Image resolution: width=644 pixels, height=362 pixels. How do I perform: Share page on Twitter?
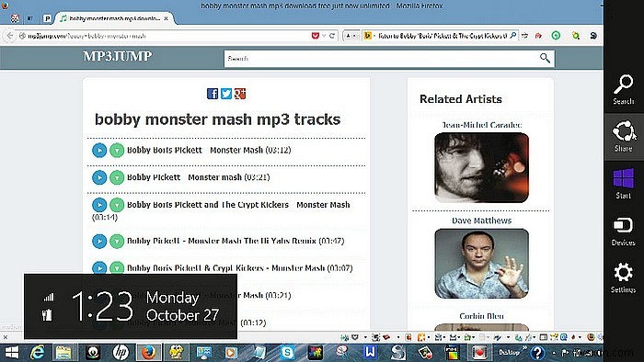tap(226, 94)
